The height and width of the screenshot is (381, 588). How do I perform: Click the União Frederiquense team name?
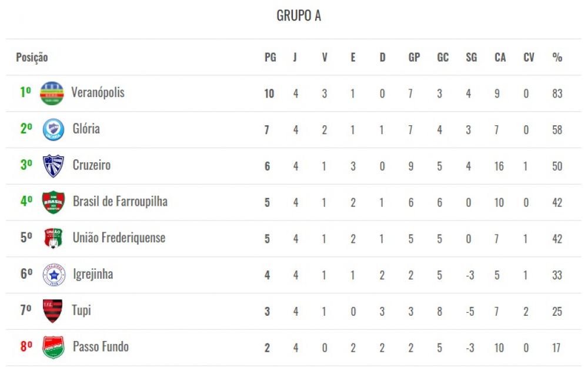(119, 238)
